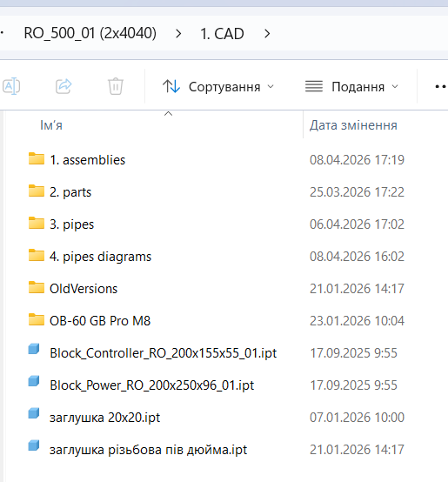Click the Share toolbar icon
This screenshot has width=448, height=482.
pyautogui.click(x=64, y=86)
